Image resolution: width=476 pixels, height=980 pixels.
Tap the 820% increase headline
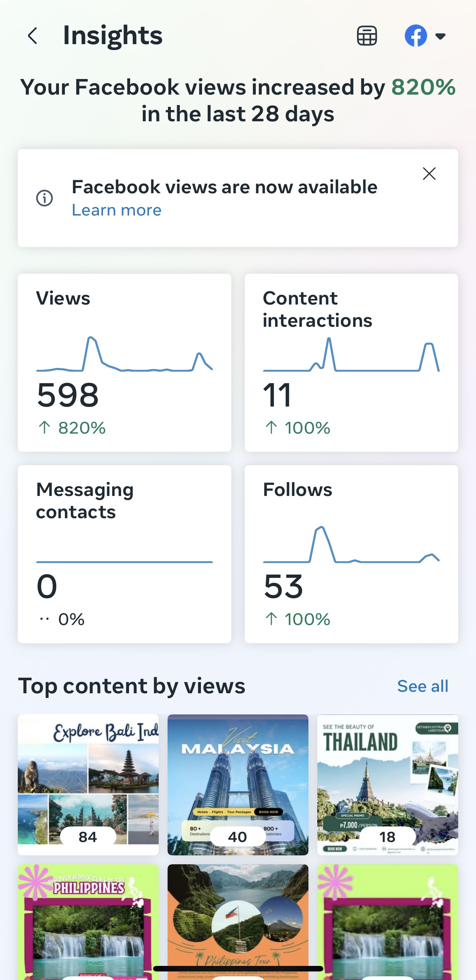(x=238, y=101)
